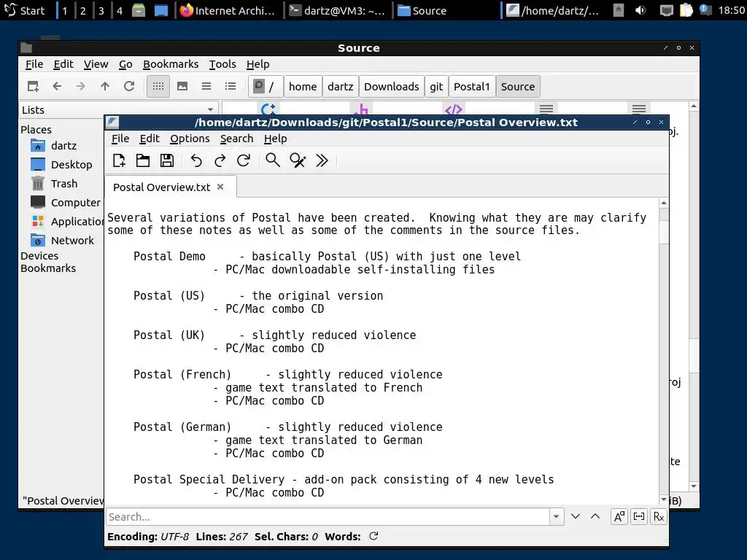This screenshot has height=560, width=747.
Task: Open the Start menu on taskbar
Action: (24, 10)
